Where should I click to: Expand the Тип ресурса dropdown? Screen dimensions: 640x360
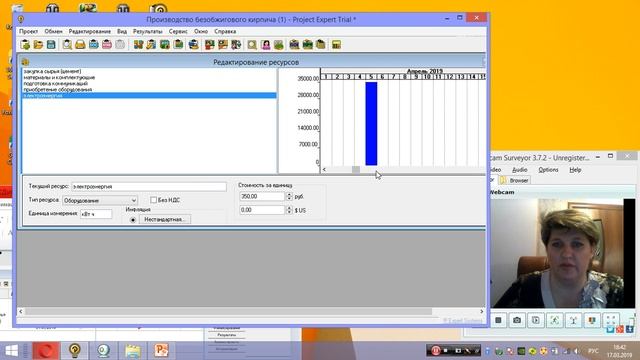133,200
